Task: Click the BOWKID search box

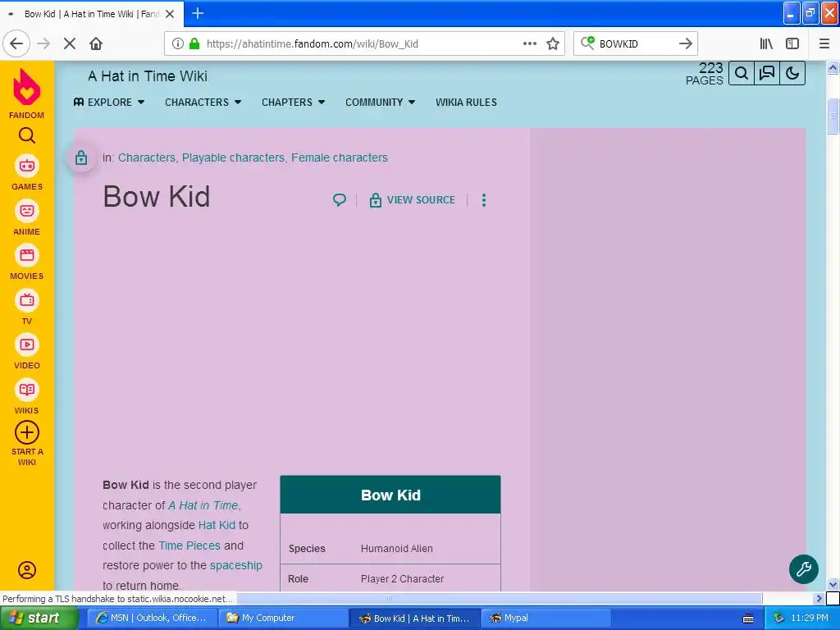Action: (x=635, y=44)
